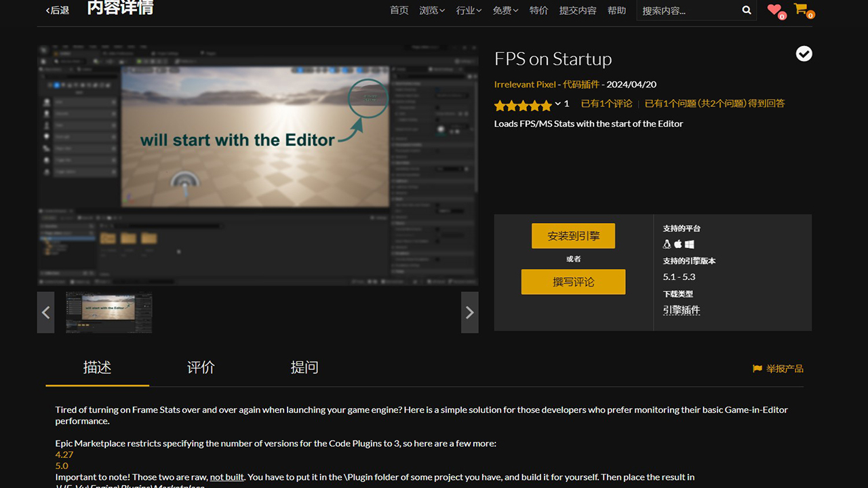Visit the Irrelevant Pixel publisher page

pos(525,84)
